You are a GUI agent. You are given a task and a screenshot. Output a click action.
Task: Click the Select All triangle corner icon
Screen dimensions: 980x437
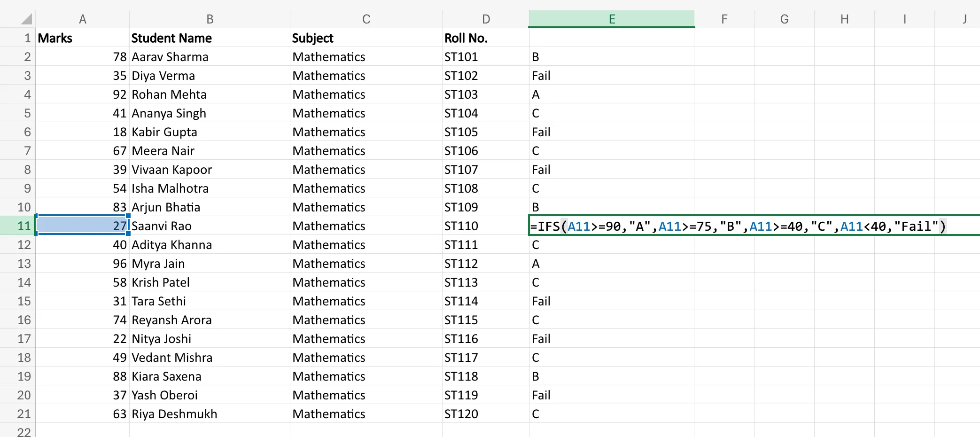[x=27, y=18]
